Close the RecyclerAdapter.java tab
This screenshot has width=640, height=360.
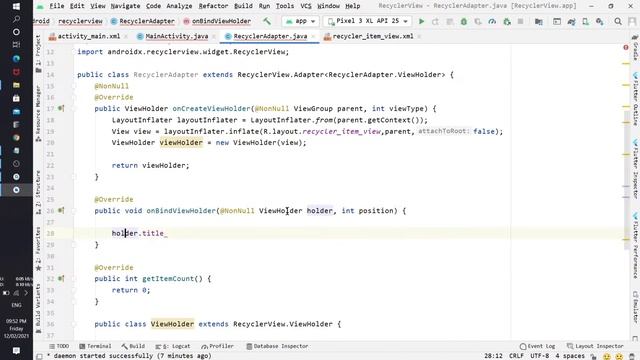pyautogui.click(x=313, y=36)
